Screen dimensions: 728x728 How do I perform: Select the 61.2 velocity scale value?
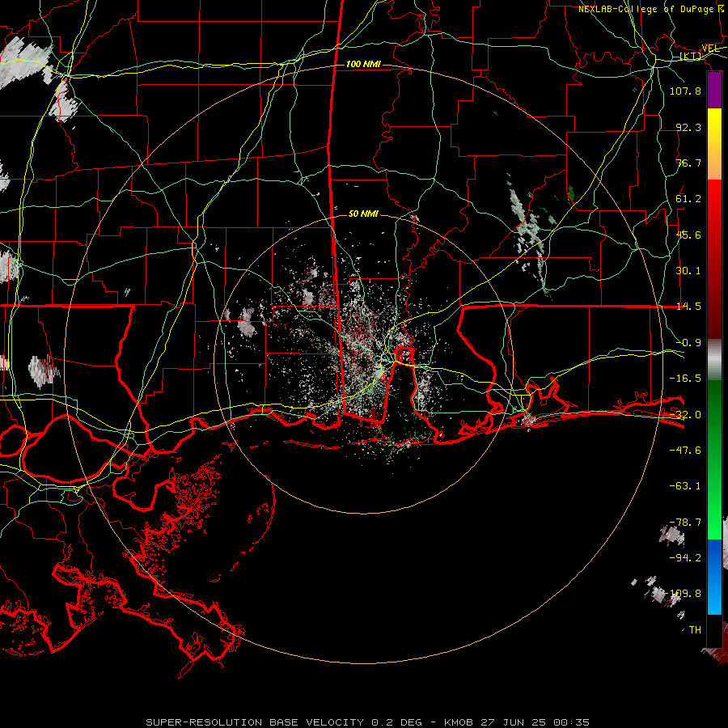pyautogui.click(x=688, y=199)
